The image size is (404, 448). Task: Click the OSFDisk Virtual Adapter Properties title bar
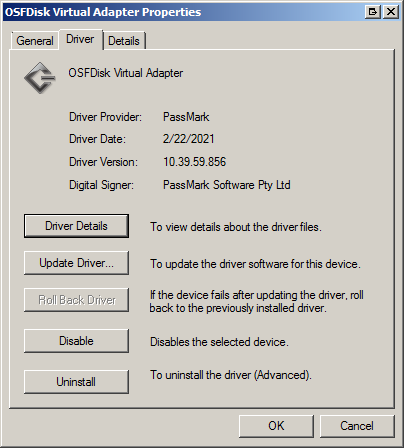pyautogui.click(x=183, y=12)
